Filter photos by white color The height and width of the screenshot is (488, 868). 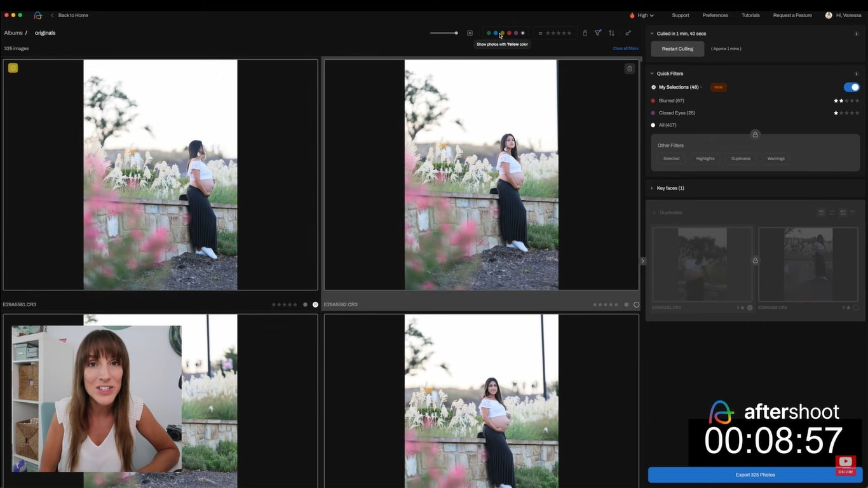[x=523, y=33]
